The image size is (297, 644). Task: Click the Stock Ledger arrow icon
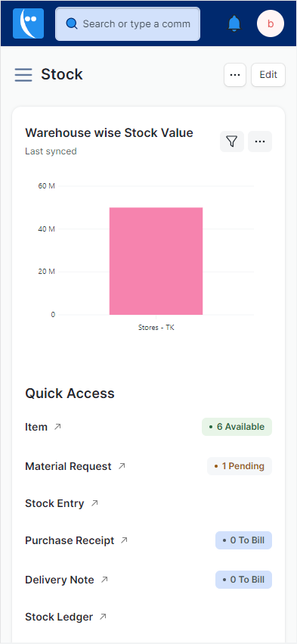click(x=103, y=617)
